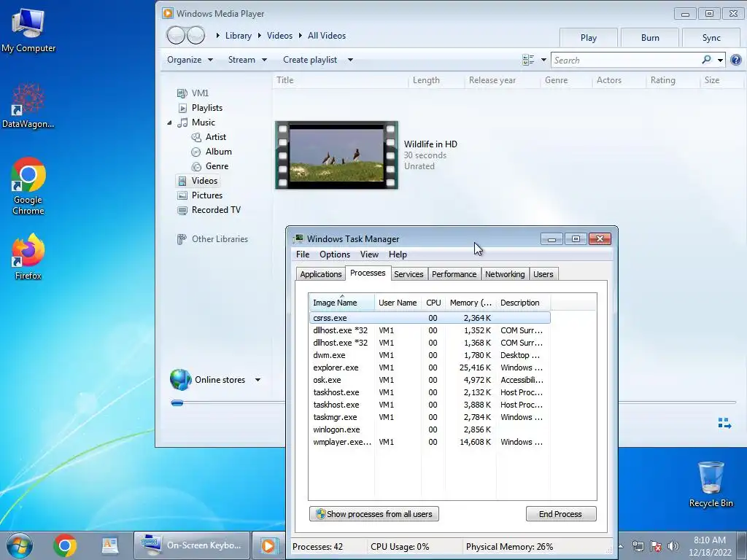The width and height of the screenshot is (747, 560).
Task: Open the DataWagon desktop shortcut
Action: click(x=28, y=106)
